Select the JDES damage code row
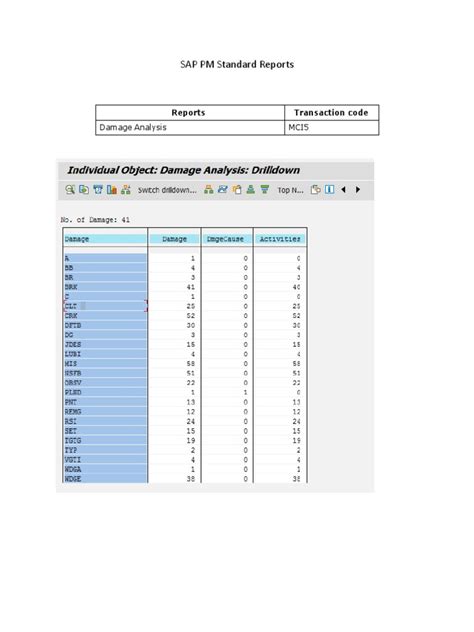This screenshot has width=474, height=632. point(105,345)
